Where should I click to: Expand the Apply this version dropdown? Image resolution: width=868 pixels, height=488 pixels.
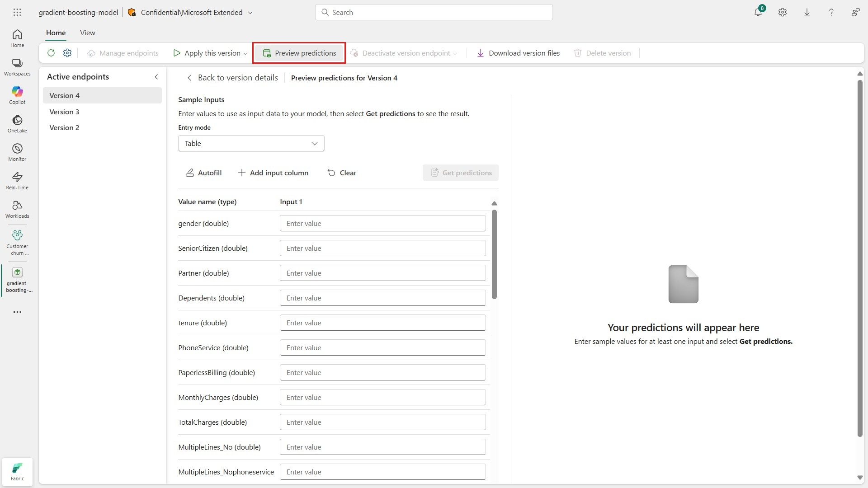[245, 53]
